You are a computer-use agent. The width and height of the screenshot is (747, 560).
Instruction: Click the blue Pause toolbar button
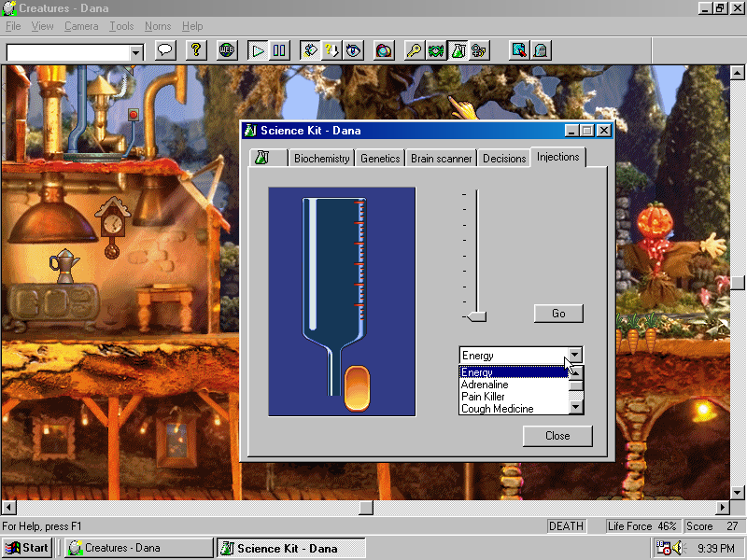pos(278,50)
